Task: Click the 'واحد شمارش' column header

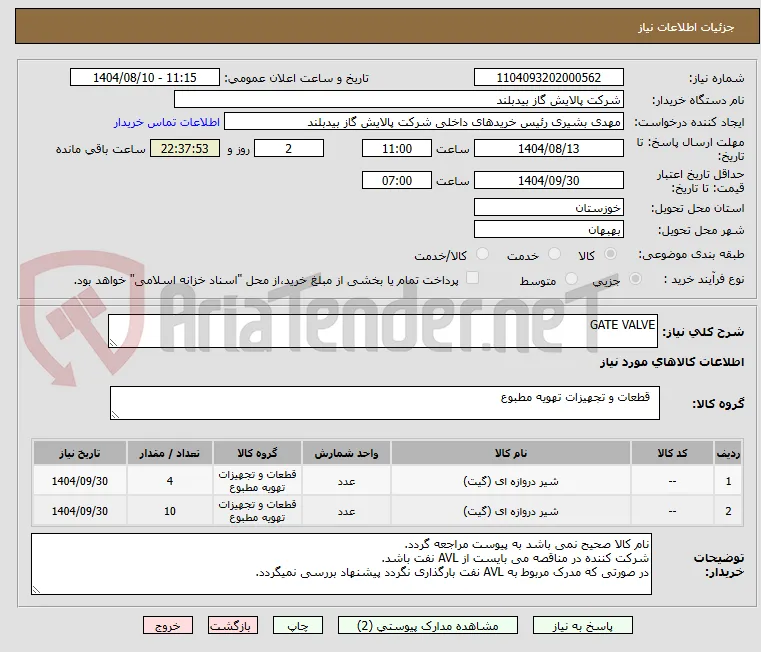Action: (x=346, y=453)
